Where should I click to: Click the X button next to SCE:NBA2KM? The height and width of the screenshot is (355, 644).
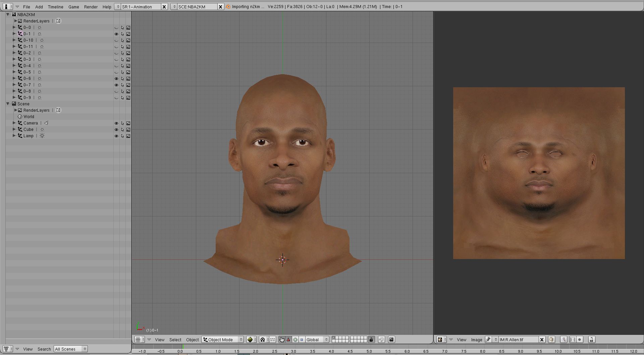(x=220, y=7)
